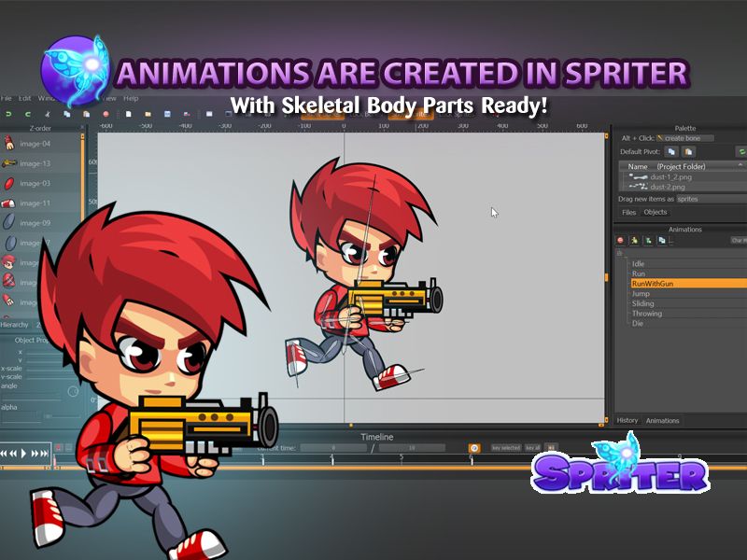Collapse the Project Folder header arrow

740,165
